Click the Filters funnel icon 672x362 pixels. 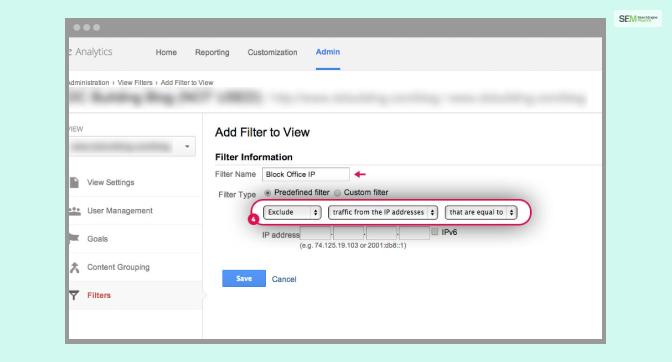[x=74, y=295]
